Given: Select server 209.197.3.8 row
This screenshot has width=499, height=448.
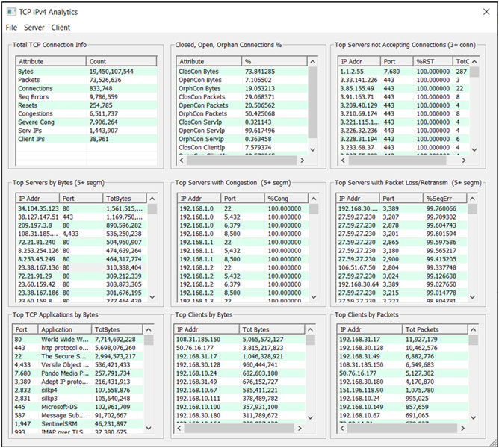Looking at the screenshot, I should click(x=81, y=225).
